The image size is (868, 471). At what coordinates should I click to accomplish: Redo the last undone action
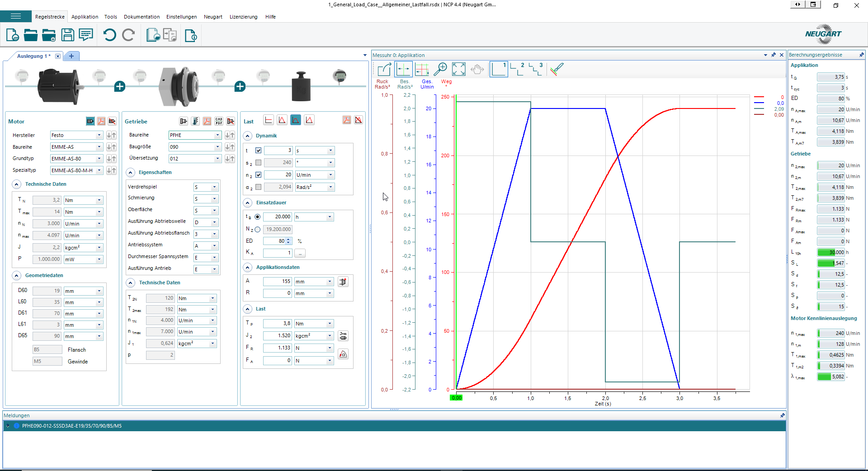tap(128, 35)
